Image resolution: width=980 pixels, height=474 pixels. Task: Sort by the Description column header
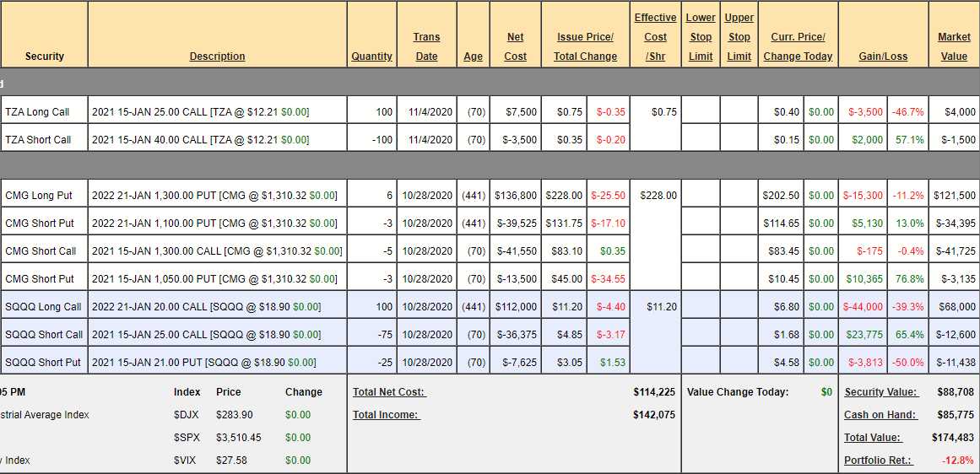[217, 57]
